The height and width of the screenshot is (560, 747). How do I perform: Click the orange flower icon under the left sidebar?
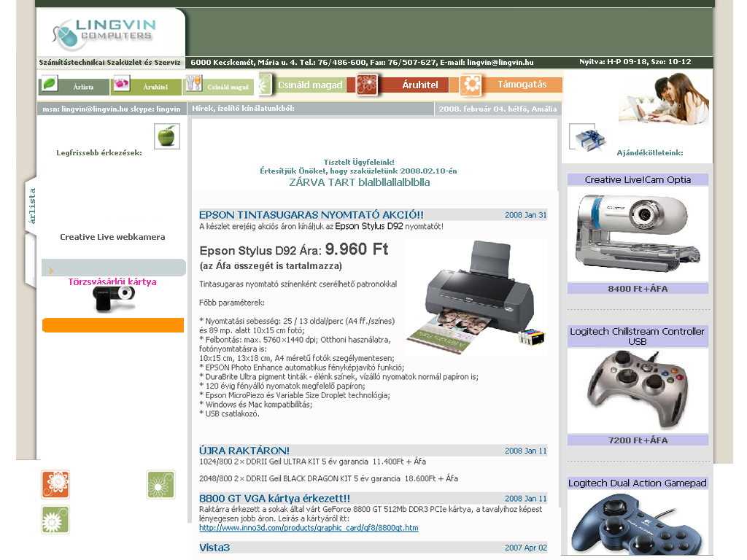pyautogui.click(x=55, y=484)
